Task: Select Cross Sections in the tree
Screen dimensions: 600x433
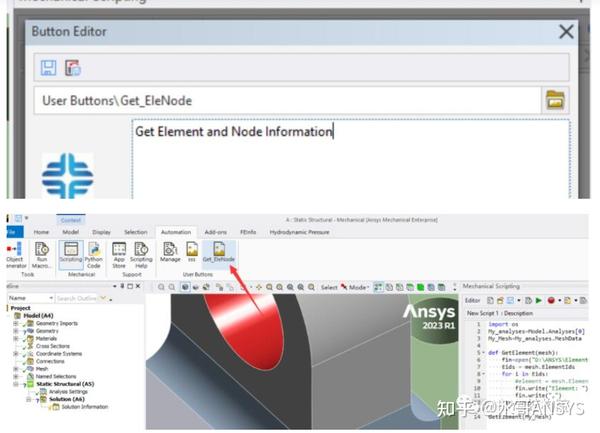Action: coord(53,346)
